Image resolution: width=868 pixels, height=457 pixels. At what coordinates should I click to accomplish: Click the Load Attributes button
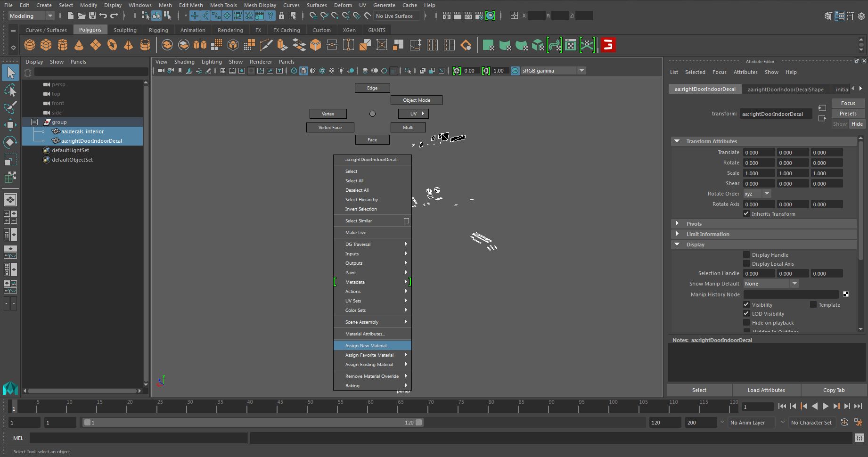tap(766, 390)
